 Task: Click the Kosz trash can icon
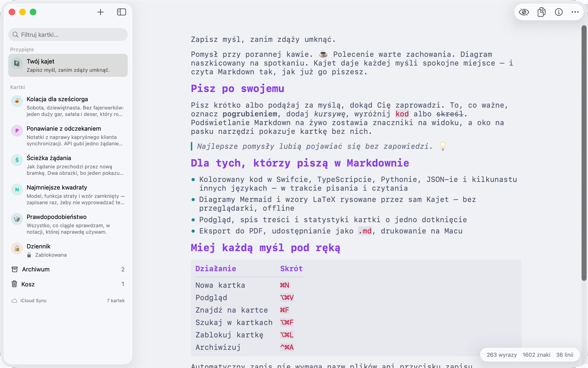14,284
